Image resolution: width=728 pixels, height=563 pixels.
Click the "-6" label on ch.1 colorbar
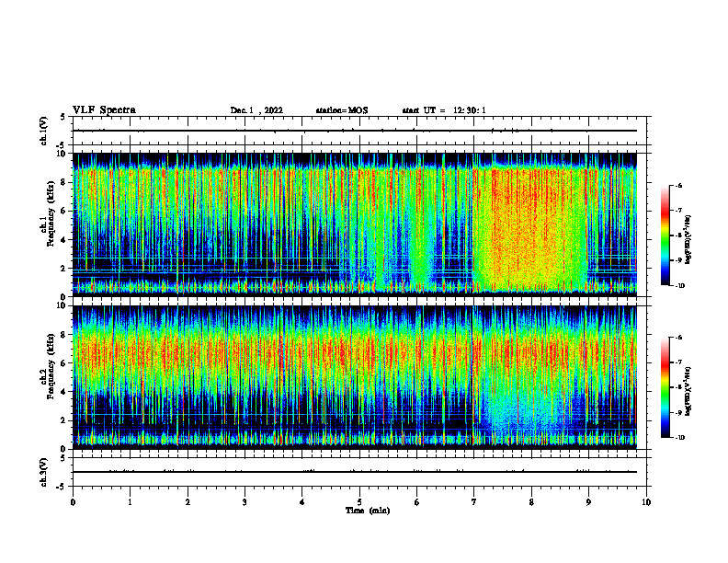(678, 186)
